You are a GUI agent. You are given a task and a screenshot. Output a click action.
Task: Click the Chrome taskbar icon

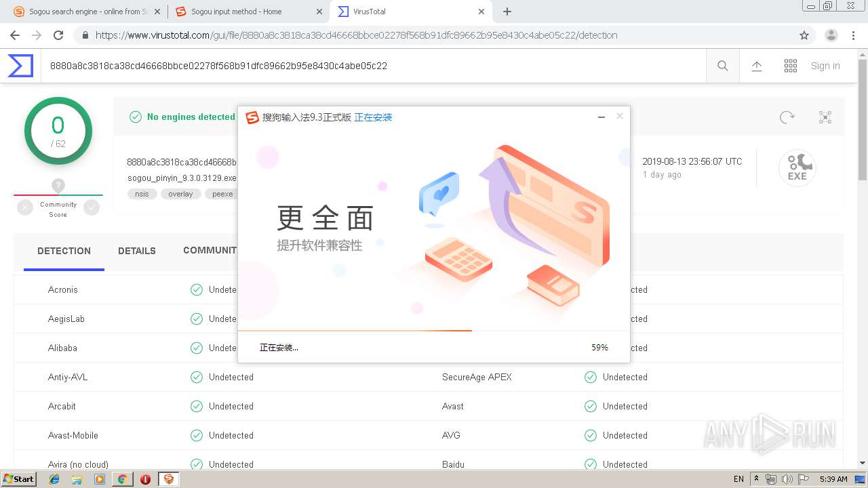(122, 479)
